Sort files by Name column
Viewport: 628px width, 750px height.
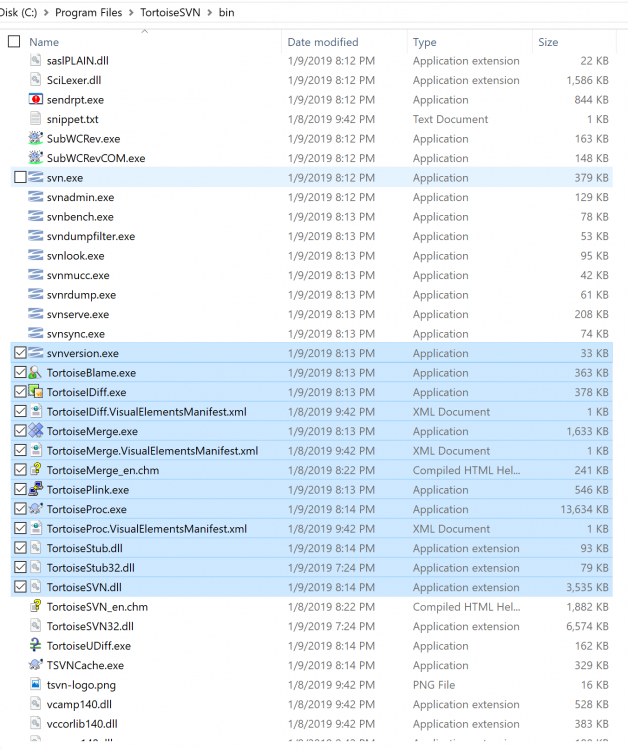pos(44,42)
